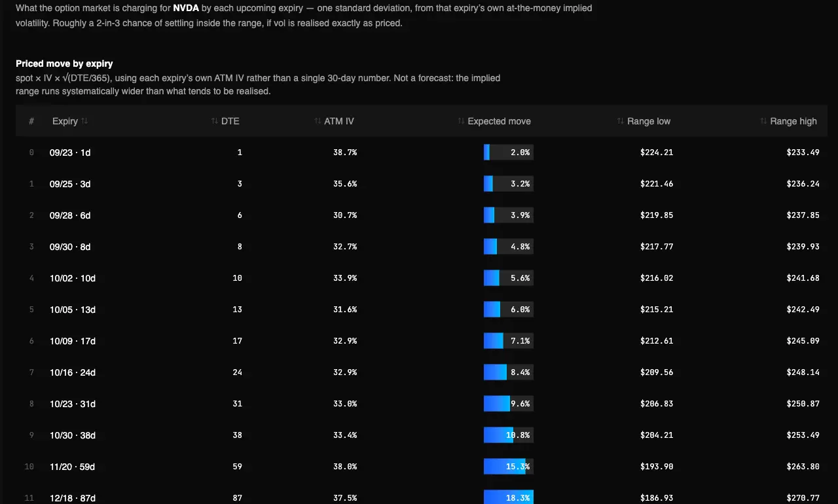
Task: Click the Priced move by expiry heading
Action: [x=64, y=63]
